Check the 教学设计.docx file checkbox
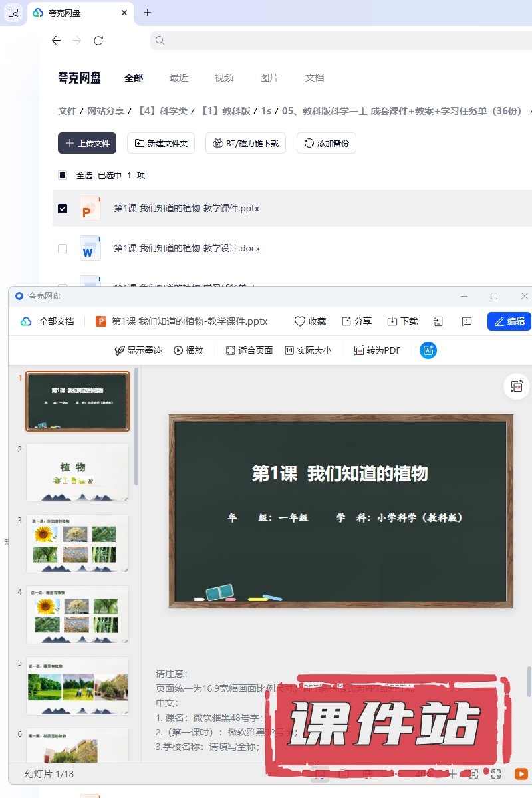 tap(63, 249)
